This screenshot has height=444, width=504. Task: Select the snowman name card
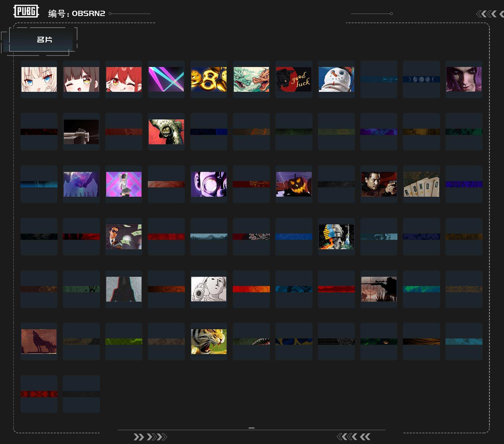(337, 79)
